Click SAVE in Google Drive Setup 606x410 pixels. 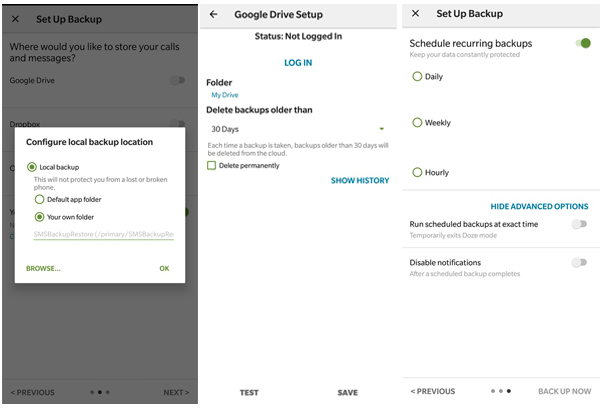347,393
